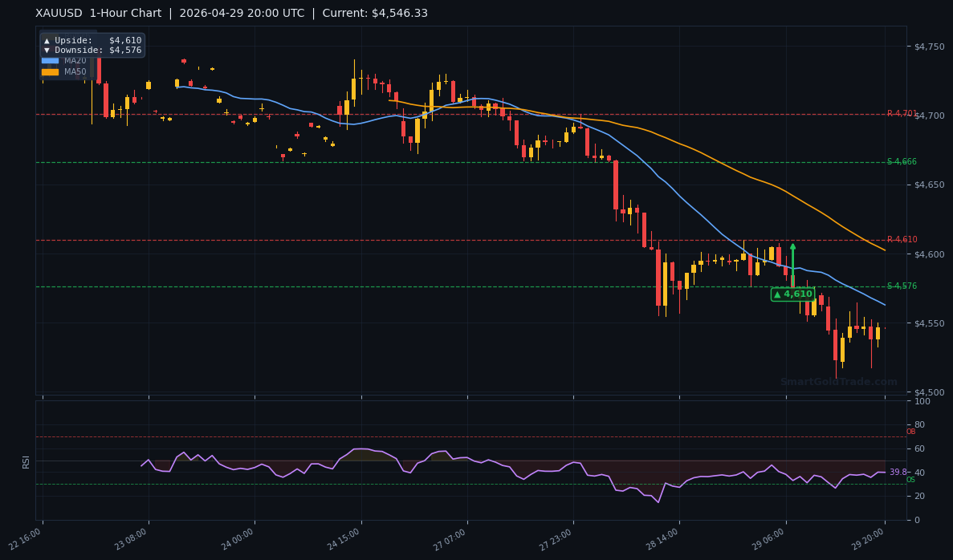Click the 29 20:00 timestamp on the time axis
This screenshot has height=560, width=953.
(x=865, y=538)
